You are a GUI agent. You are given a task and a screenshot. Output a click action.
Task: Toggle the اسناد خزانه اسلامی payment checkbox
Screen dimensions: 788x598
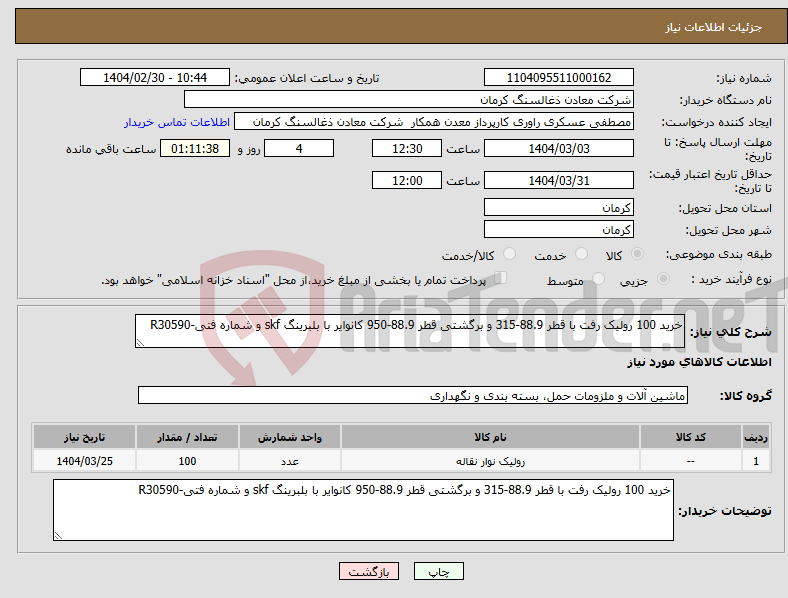pyautogui.click(x=501, y=278)
